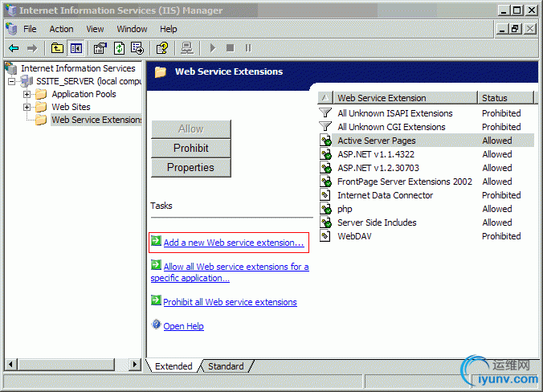The width and height of the screenshot is (543, 392).
Task: Click the Connect to computer toolbar icon
Action: click(187, 48)
